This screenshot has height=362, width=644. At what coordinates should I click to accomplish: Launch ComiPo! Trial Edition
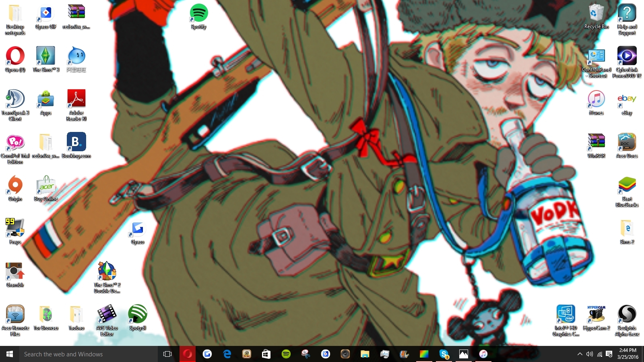[x=15, y=148]
